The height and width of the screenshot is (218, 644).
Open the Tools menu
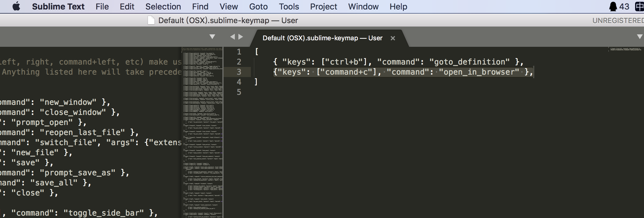click(x=289, y=7)
